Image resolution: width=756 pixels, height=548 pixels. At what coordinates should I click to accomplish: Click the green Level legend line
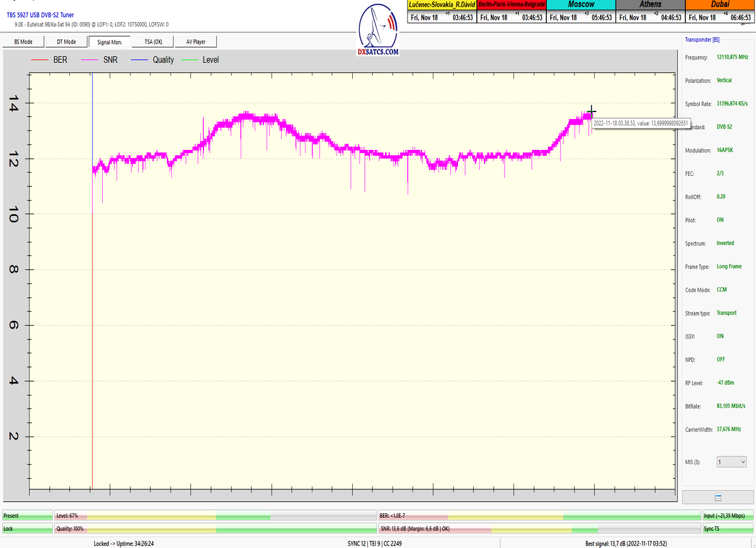pos(189,60)
